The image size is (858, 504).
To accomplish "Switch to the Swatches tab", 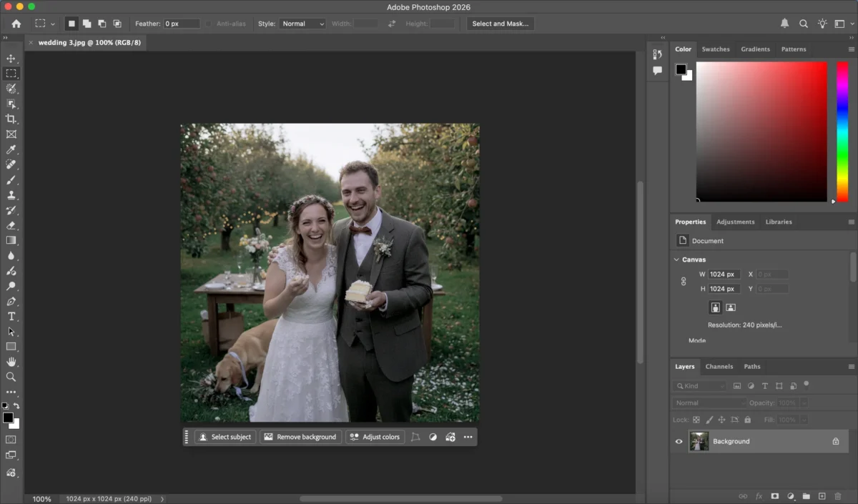I will pyautogui.click(x=716, y=49).
